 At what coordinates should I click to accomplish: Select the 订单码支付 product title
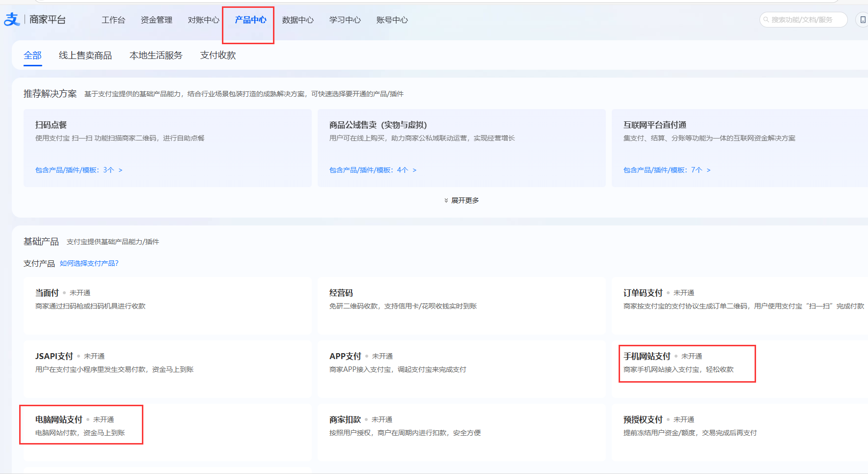643,293
